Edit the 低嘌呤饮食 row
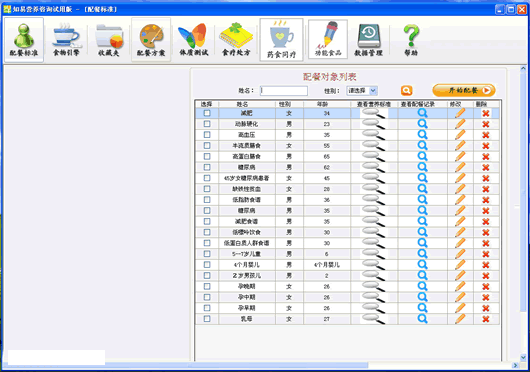The width and height of the screenshot is (530, 372). click(460, 232)
